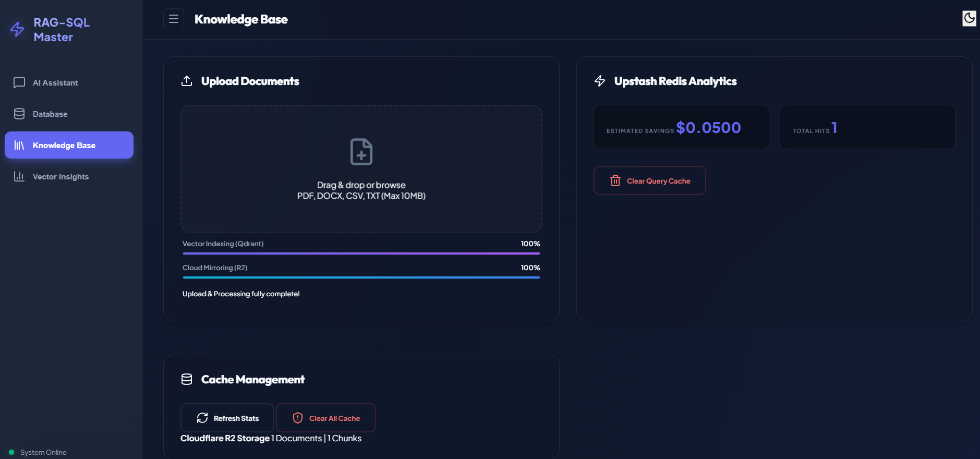
Task: Click the file-plus icon in the upload zone
Action: click(361, 152)
